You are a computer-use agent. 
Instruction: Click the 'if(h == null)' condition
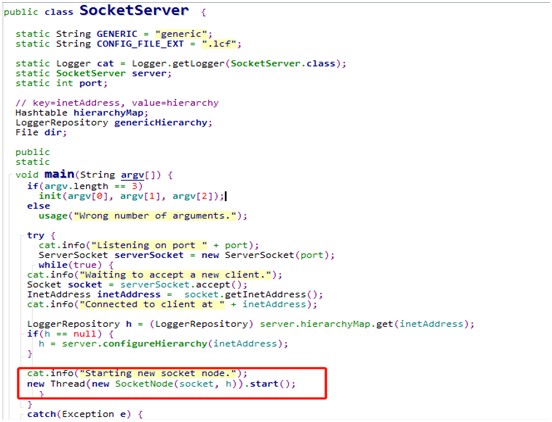[x=64, y=334]
